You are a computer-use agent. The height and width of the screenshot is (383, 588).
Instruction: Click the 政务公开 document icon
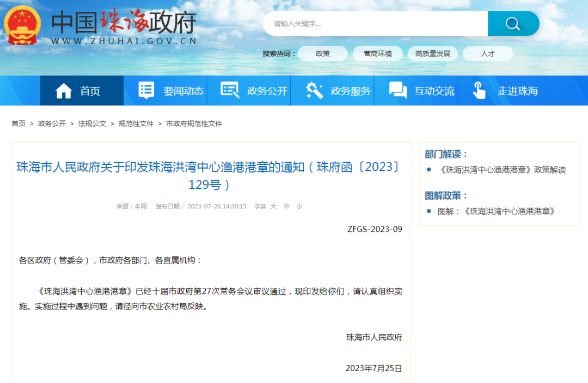tap(229, 90)
